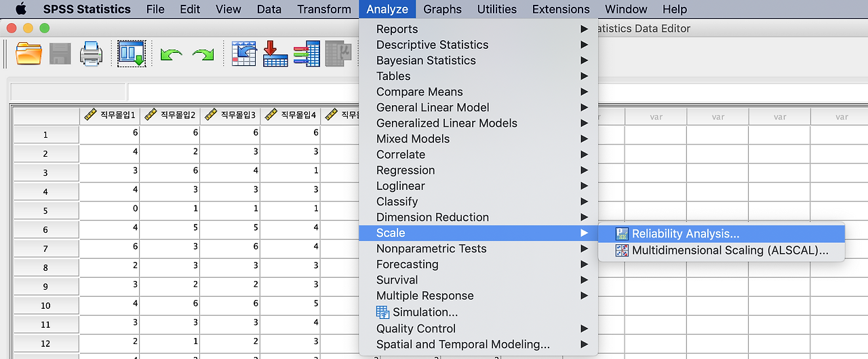Click the Open data document folder icon
Image resolution: width=868 pixels, height=359 pixels.
coord(29,53)
